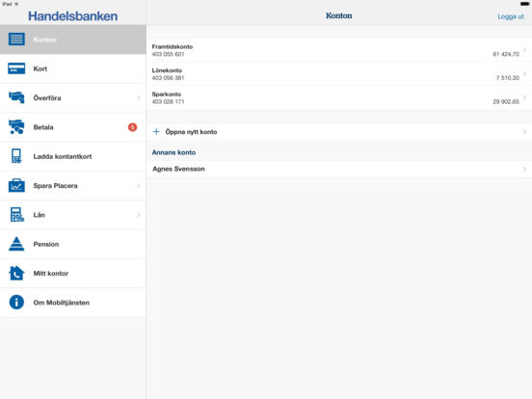View the red Betala notification badge
The height and width of the screenshot is (399, 532).
pos(132,127)
